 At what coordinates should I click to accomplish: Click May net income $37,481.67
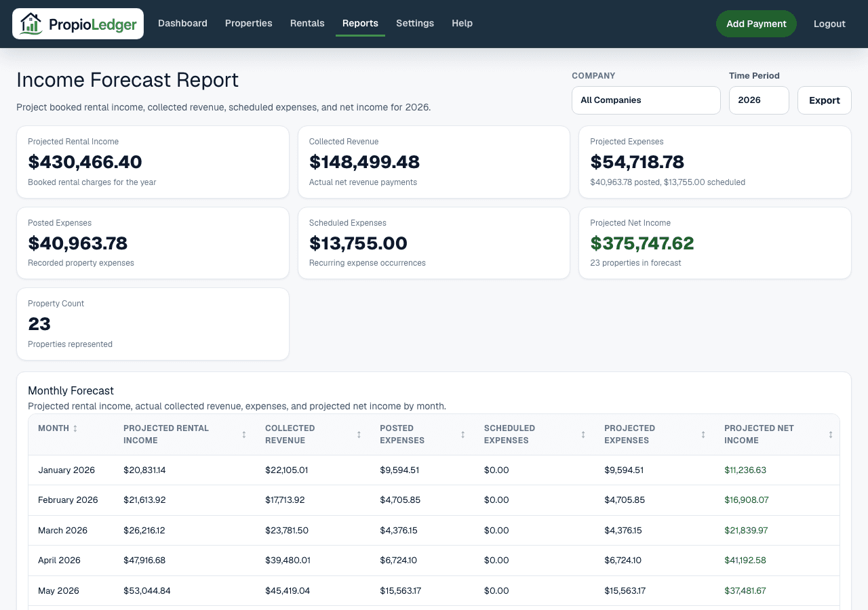click(x=745, y=591)
